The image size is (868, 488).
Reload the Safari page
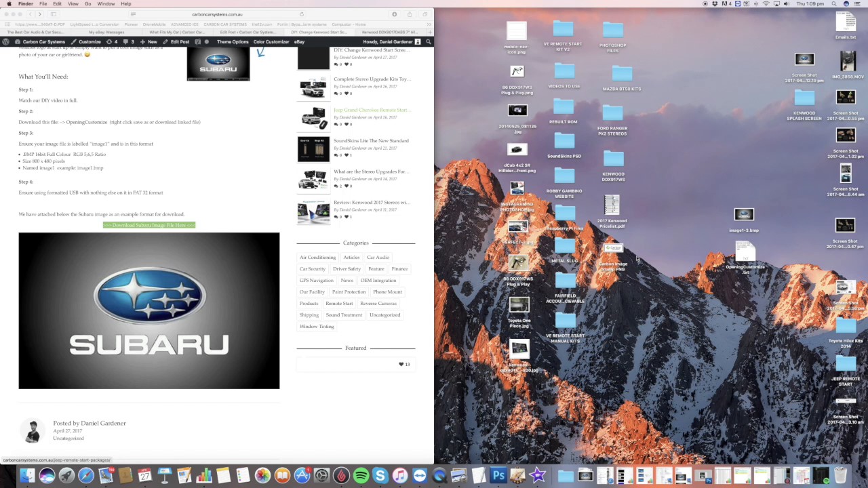(x=302, y=14)
